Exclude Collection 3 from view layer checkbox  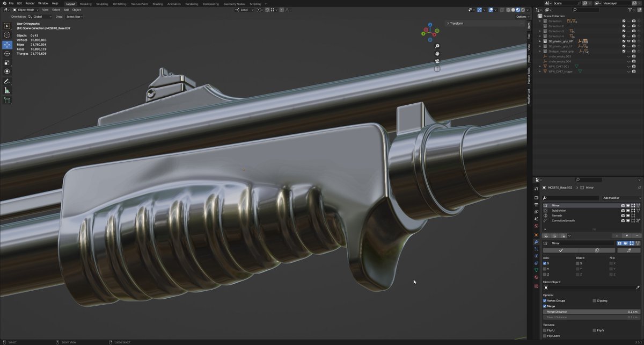(624, 31)
